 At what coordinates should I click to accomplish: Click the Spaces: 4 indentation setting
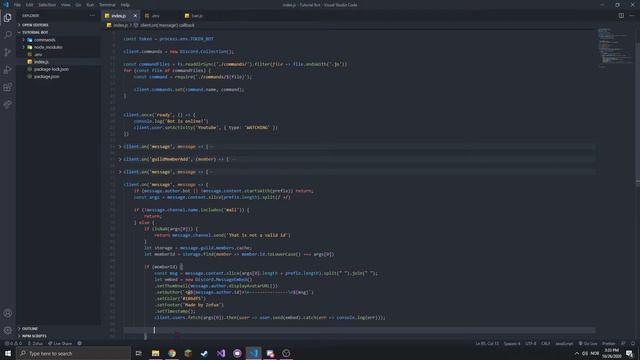click(512, 344)
